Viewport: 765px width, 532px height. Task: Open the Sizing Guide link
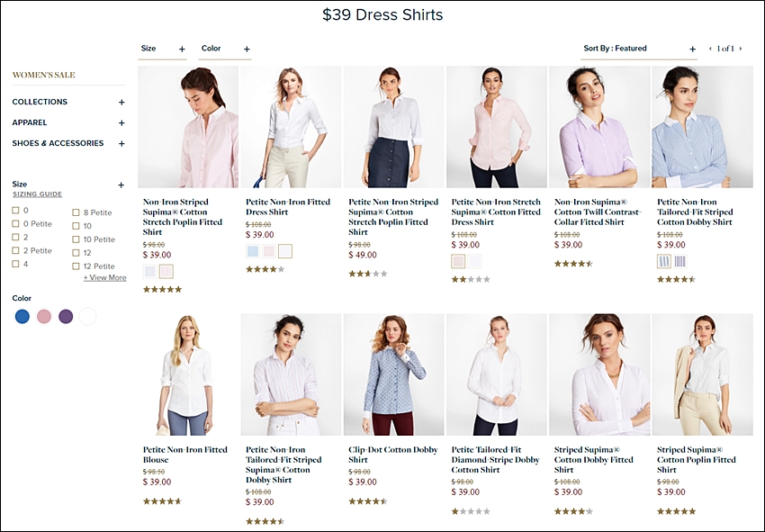coord(37,194)
